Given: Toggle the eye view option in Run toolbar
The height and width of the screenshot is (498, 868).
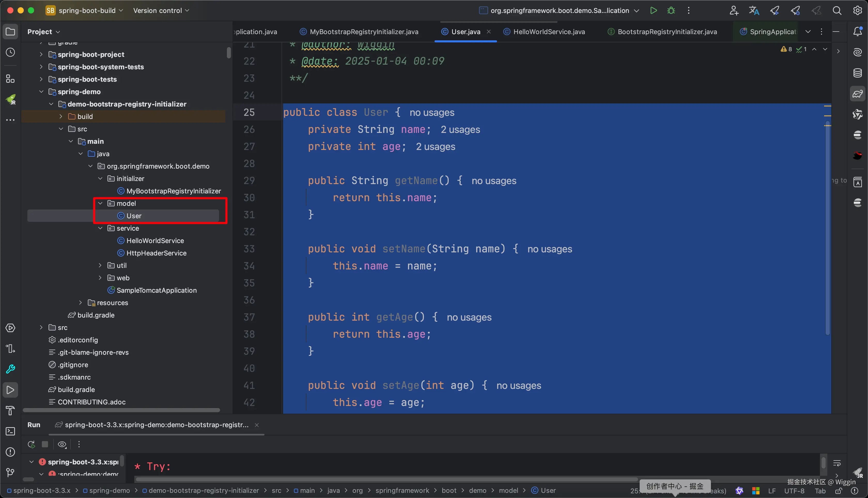Looking at the screenshot, I should 62,444.
